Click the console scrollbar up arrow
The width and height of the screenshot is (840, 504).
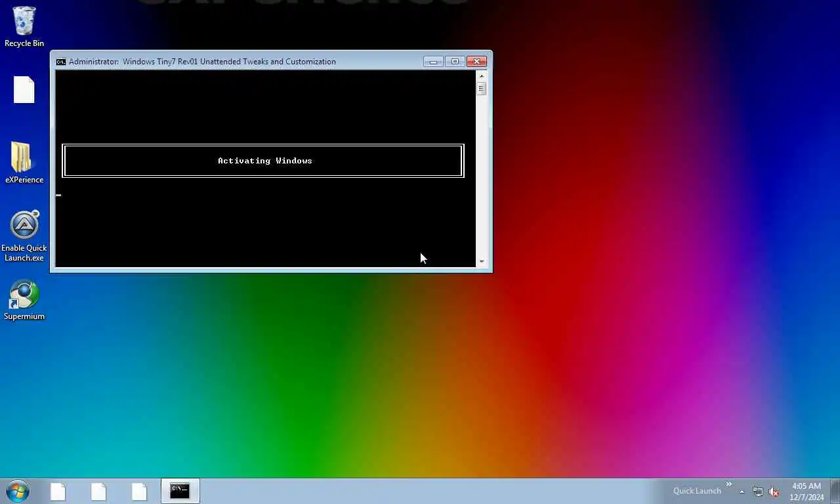(x=482, y=76)
